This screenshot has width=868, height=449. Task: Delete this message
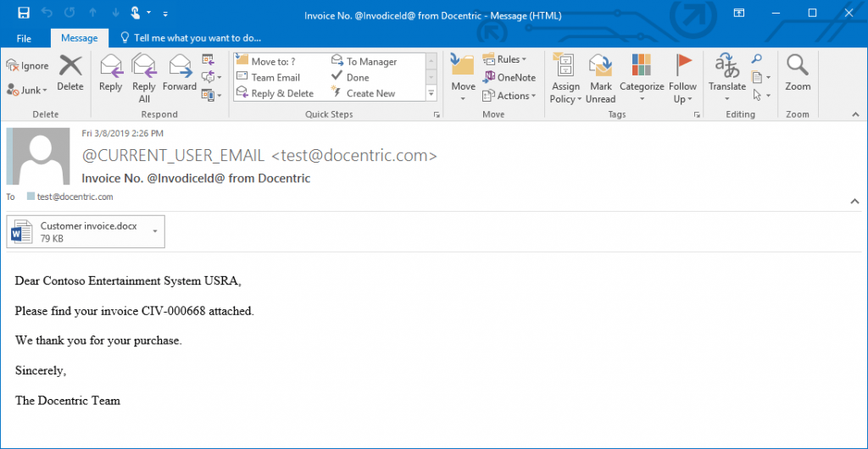click(x=70, y=74)
